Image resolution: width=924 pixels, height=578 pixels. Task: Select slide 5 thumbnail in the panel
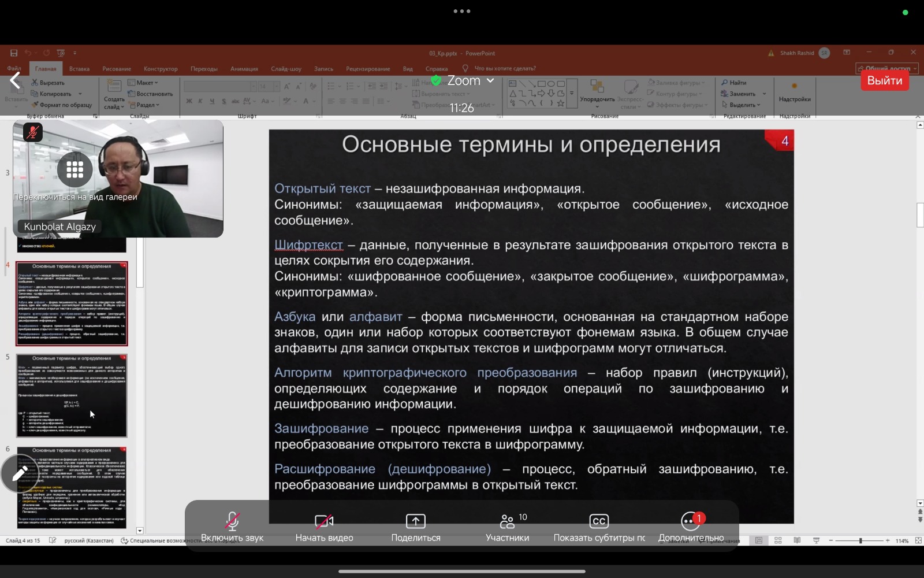[72, 396]
